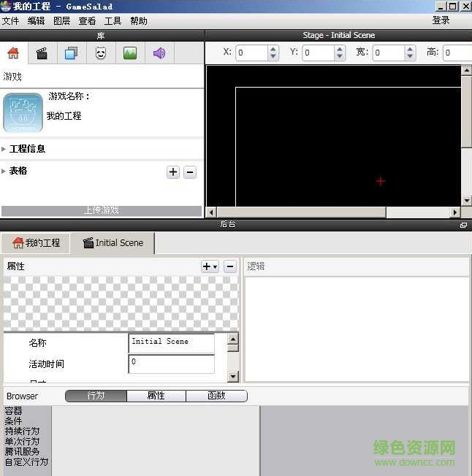
Task: Open the Actors mask library tab
Action: pos(101,53)
